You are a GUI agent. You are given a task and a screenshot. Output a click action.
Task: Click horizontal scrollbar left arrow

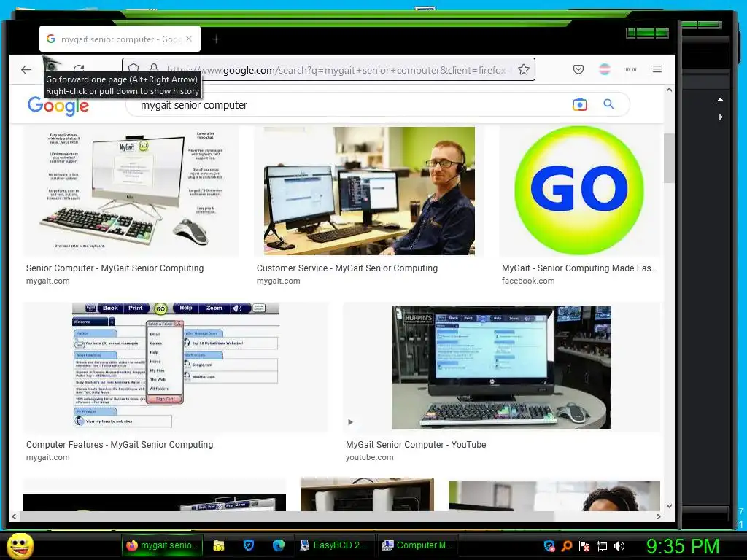tap(14, 516)
